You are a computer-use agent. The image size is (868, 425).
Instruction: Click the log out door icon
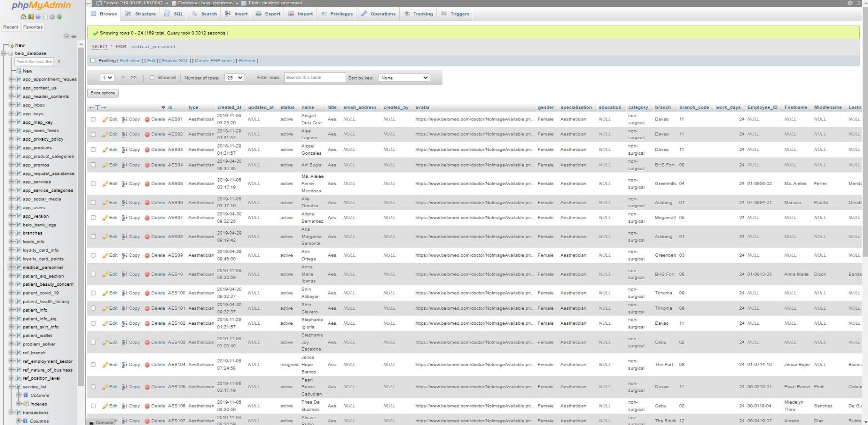point(30,17)
